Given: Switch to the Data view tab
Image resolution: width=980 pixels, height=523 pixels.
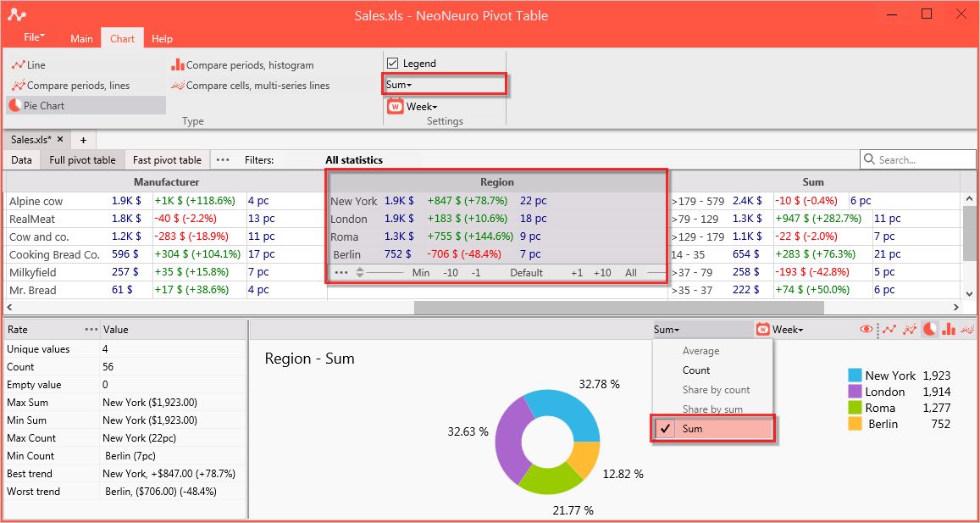Looking at the screenshot, I should pos(21,160).
